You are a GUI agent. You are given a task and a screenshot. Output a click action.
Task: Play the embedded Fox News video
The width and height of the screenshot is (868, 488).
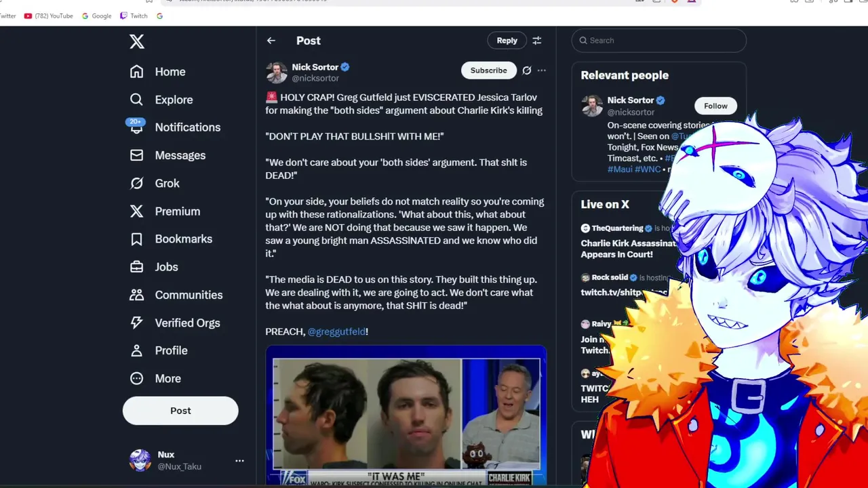tap(406, 415)
